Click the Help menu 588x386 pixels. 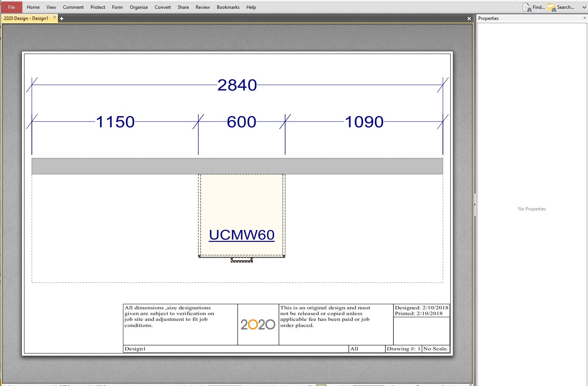pos(251,7)
